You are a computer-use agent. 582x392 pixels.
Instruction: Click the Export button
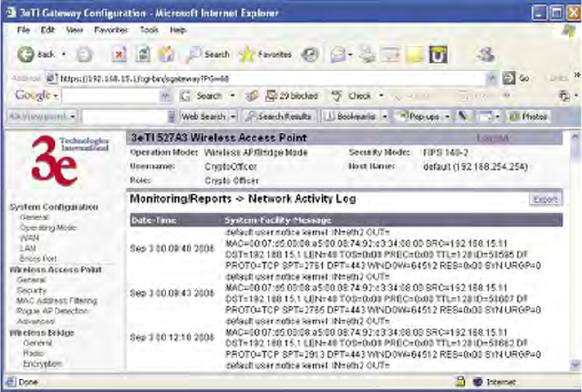[x=546, y=199]
